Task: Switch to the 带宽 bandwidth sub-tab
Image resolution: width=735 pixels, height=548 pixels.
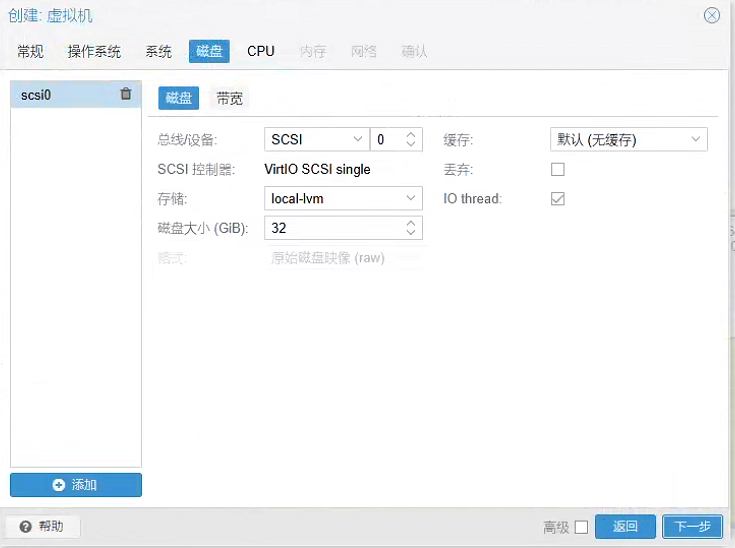Action: tap(229, 98)
